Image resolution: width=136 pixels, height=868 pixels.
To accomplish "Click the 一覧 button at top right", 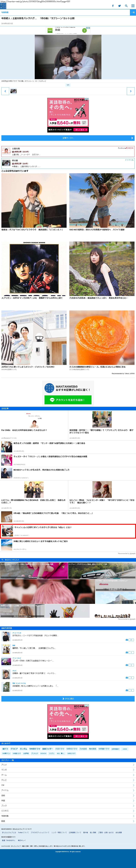I will coord(133,12).
